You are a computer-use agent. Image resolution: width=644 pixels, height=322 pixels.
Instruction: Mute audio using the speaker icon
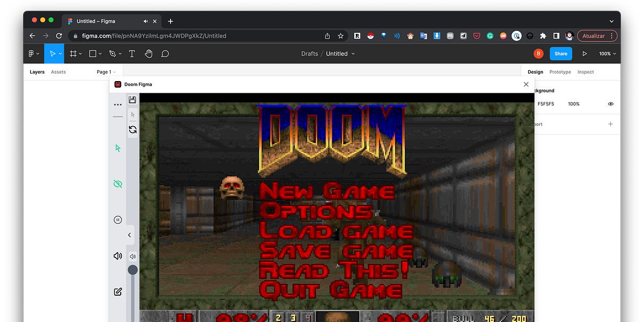(118, 255)
